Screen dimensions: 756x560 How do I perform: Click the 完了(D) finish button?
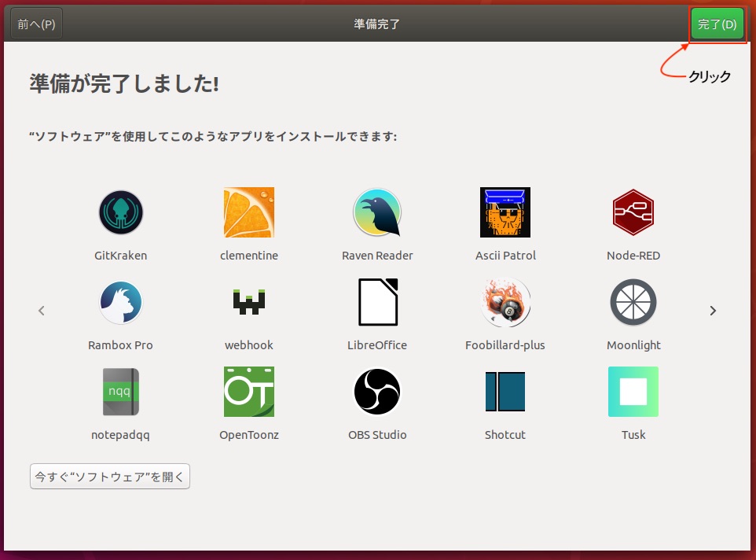[717, 24]
